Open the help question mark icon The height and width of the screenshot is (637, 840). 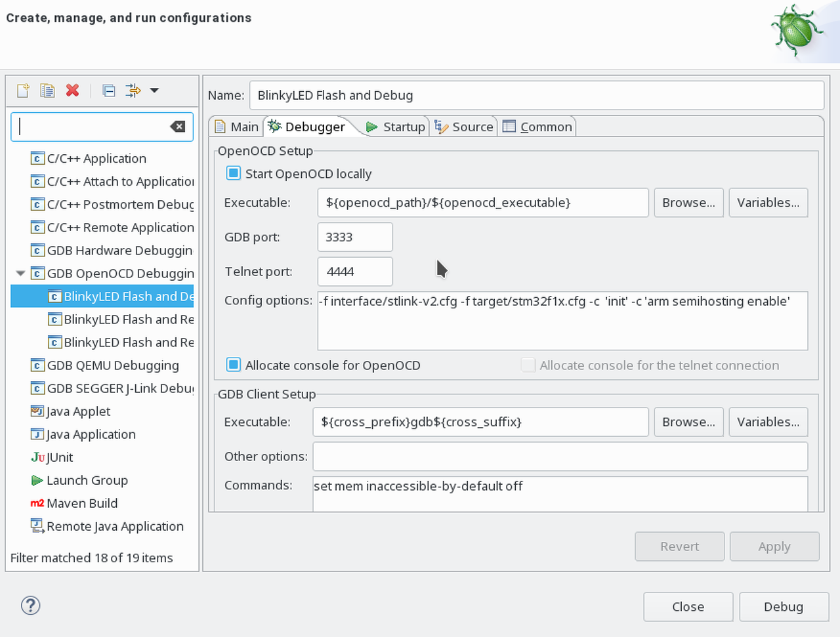[x=31, y=606]
